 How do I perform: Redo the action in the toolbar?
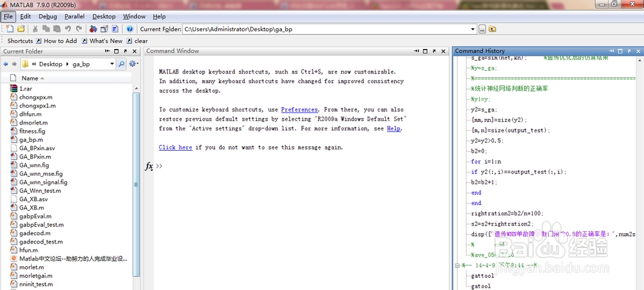coord(79,29)
